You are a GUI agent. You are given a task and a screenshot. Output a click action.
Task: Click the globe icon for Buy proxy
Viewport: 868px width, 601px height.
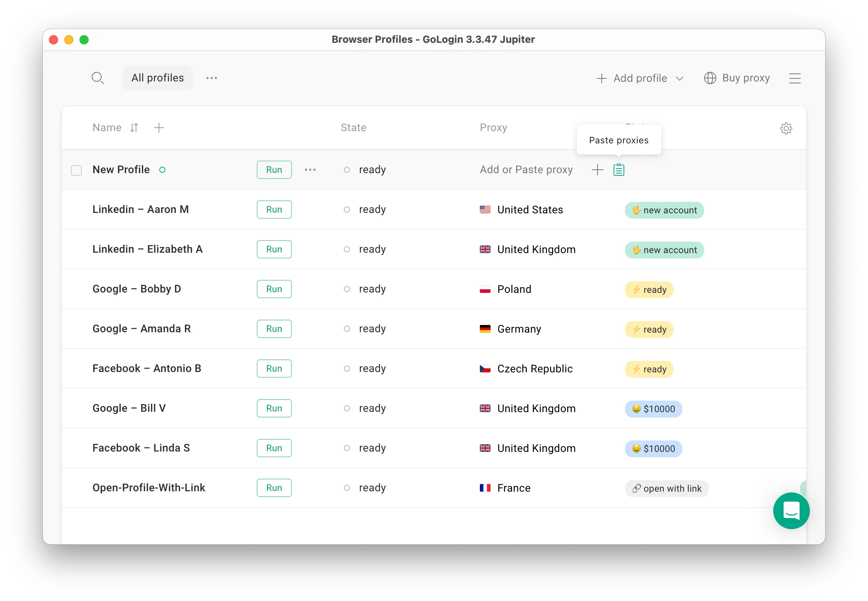[x=710, y=78]
